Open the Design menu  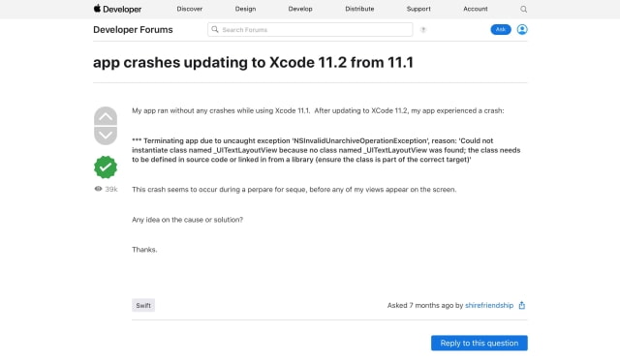tap(245, 9)
